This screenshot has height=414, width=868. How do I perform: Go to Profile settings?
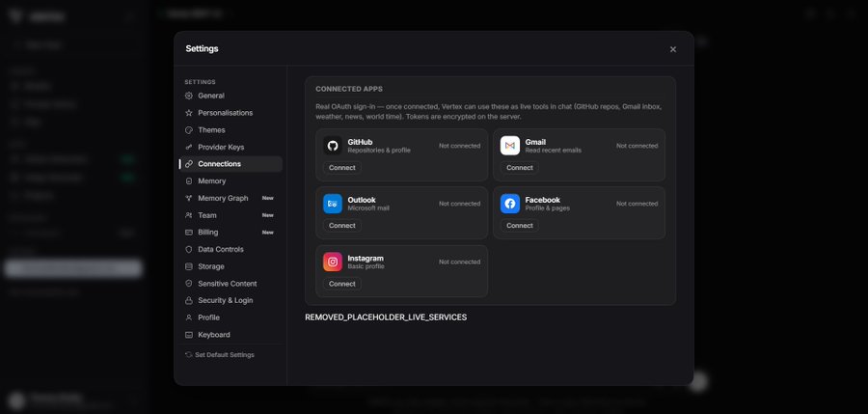pyautogui.click(x=231, y=317)
